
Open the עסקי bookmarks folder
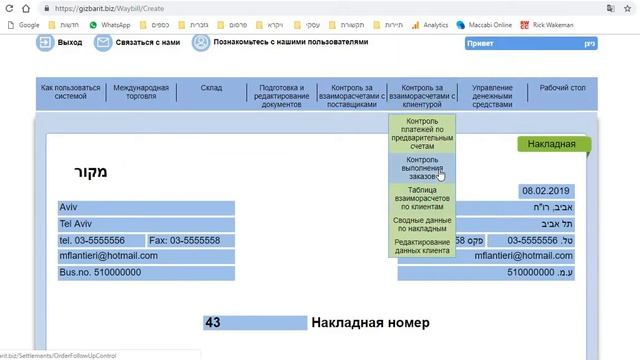[307, 25]
